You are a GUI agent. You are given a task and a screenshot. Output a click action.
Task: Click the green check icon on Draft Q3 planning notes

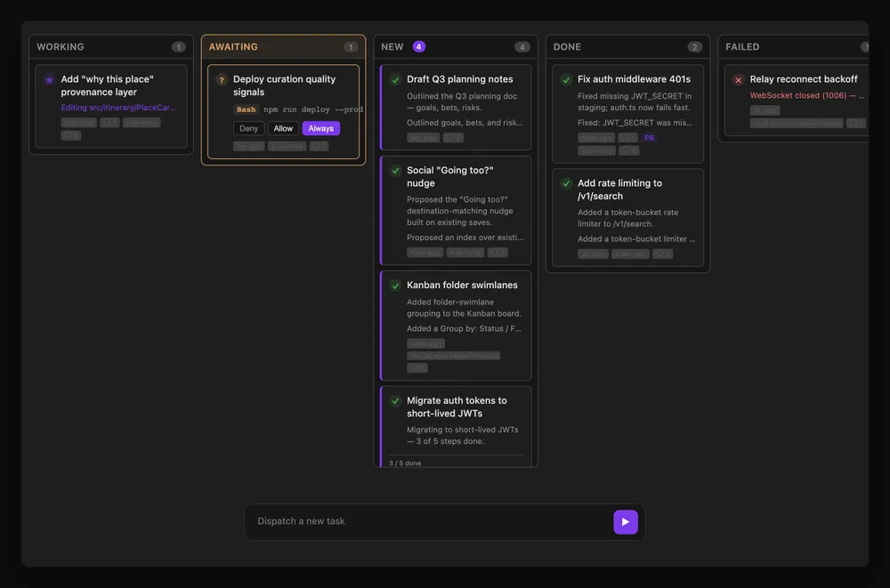point(395,80)
